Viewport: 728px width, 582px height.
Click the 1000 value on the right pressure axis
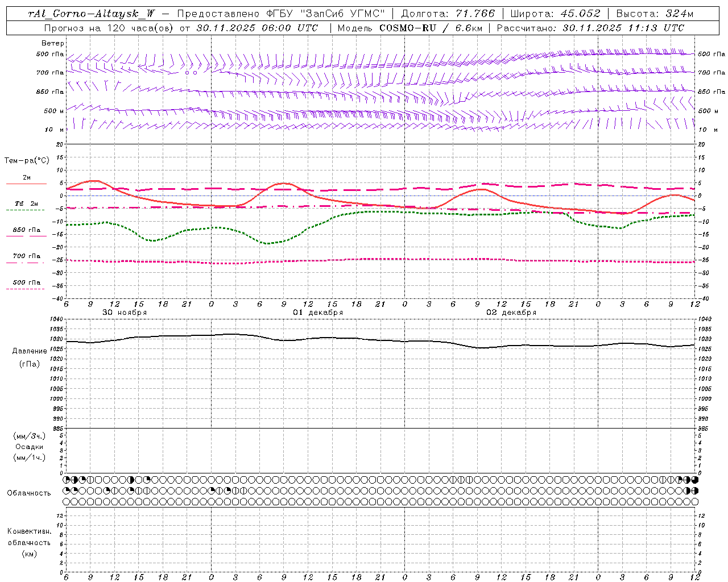click(705, 399)
